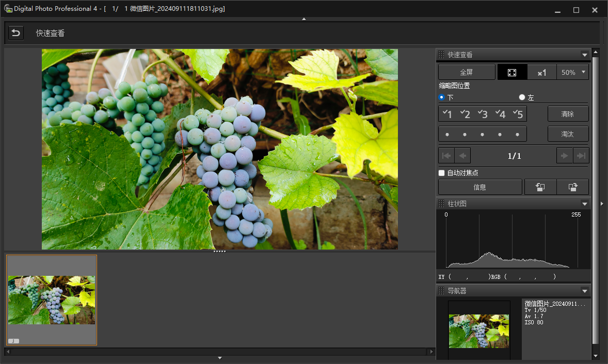Click the 淘汰 reject button

(x=568, y=134)
